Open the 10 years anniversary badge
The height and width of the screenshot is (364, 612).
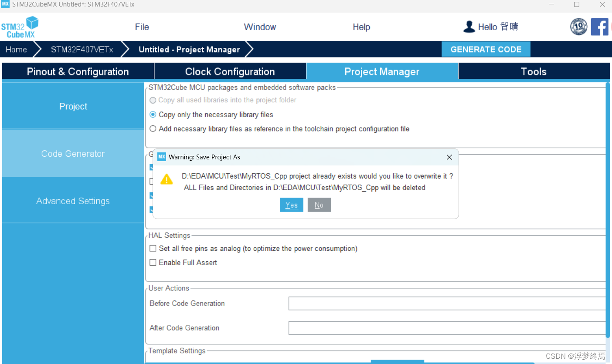point(579,27)
